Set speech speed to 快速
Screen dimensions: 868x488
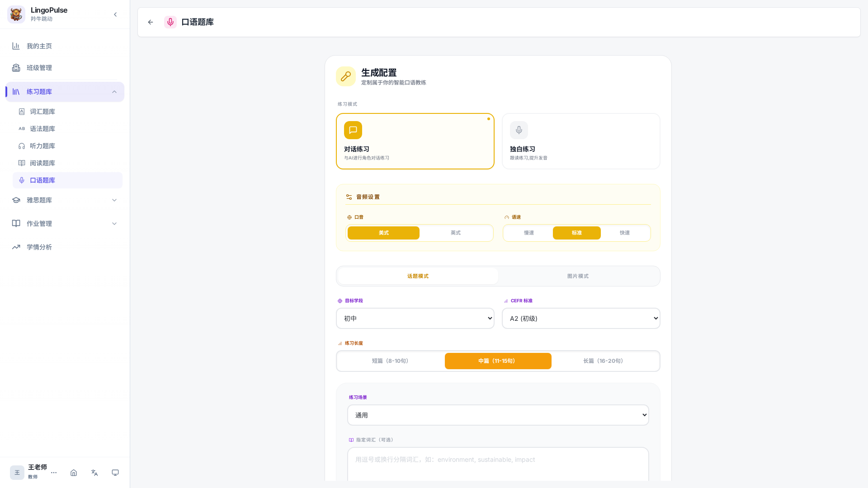pos(625,233)
